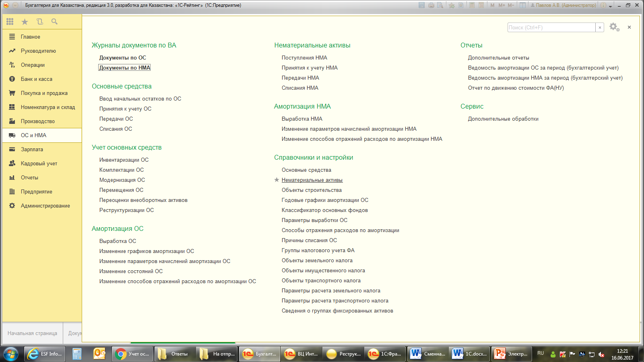The height and width of the screenshot is (362, 644).
Task: Open Дополнительные отчеты link
Action: click(498, 58)
